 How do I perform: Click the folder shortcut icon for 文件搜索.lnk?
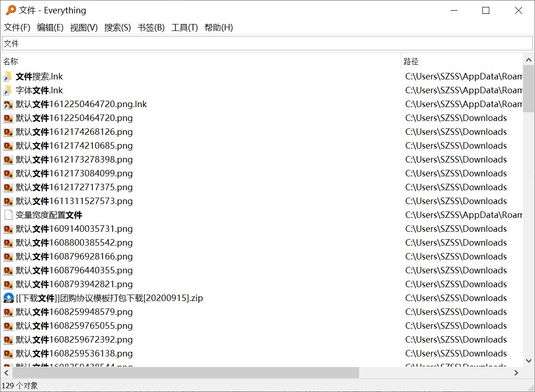pyautogui.click(x=8, y=77)
